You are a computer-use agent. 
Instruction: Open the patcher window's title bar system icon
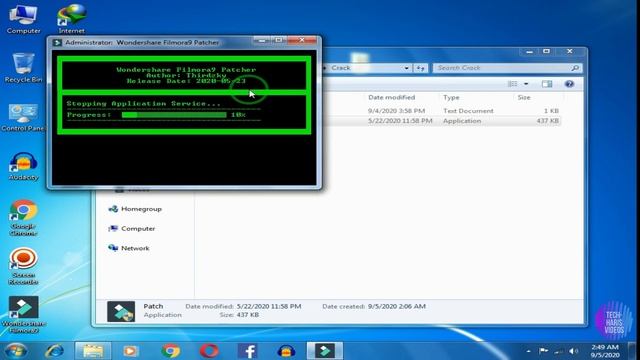pos(57,42)
